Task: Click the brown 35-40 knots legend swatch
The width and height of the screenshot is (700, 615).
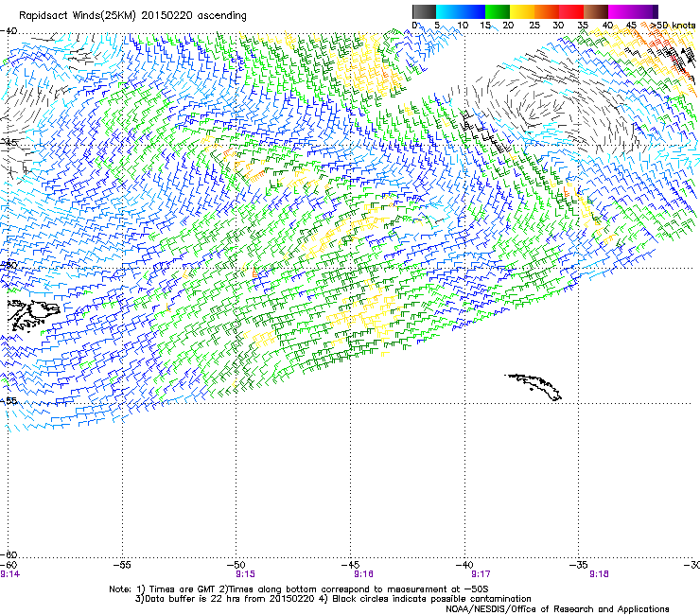Action: point(596,11)
